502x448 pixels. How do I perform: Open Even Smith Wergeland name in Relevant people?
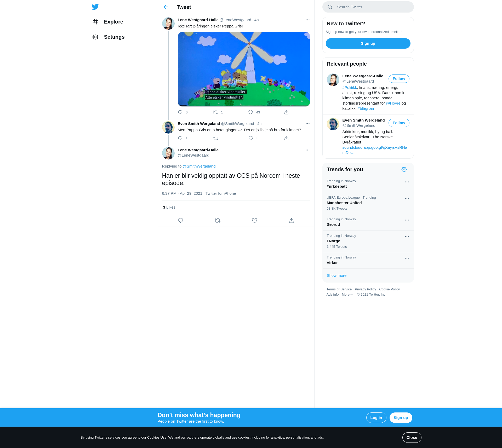(363, 120)
